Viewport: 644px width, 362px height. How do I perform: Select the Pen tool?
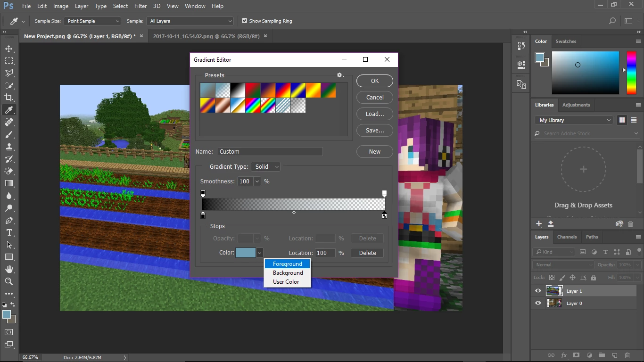tap(9, 220)
